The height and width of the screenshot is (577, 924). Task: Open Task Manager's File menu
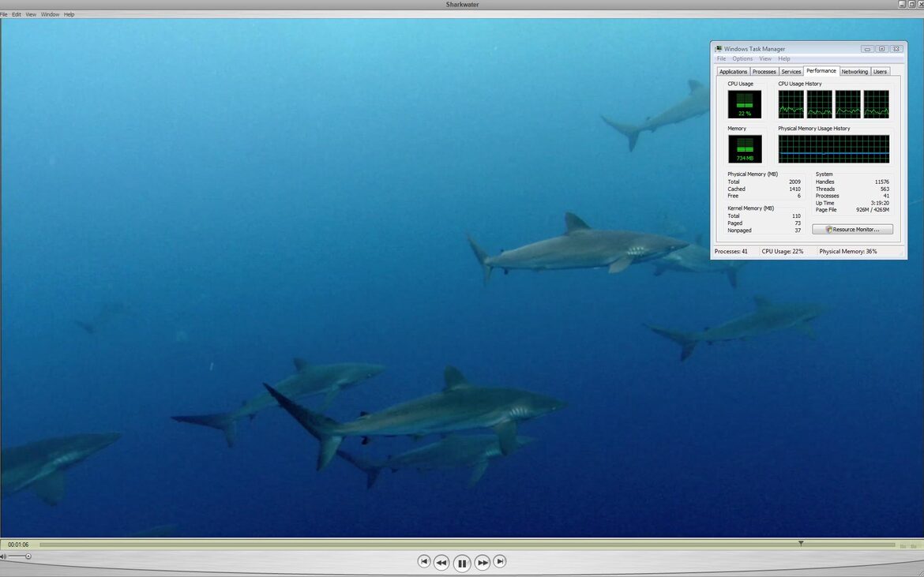(721, 59)
